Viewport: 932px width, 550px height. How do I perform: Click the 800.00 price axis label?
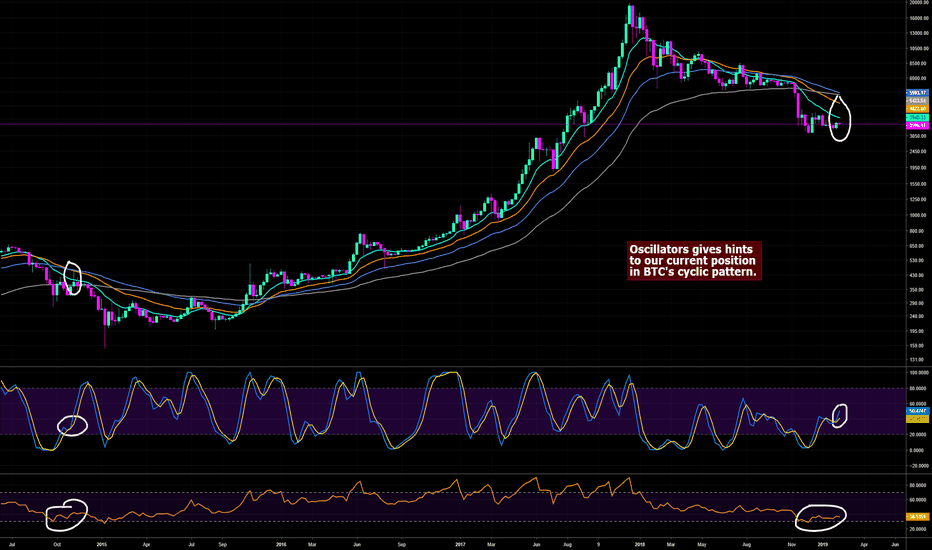[919, 231]
